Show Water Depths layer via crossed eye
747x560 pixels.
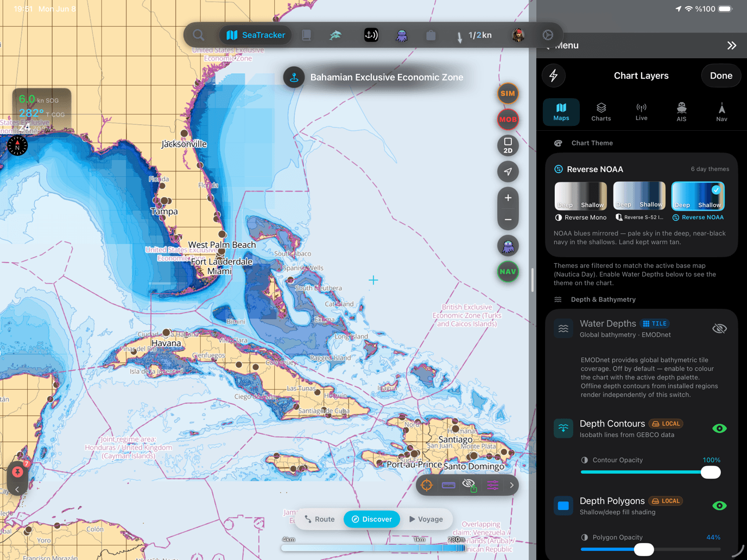[719, 328]
